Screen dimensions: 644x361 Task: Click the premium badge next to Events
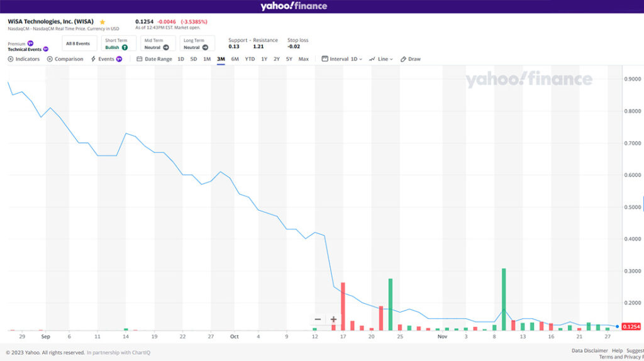[119, 59]
